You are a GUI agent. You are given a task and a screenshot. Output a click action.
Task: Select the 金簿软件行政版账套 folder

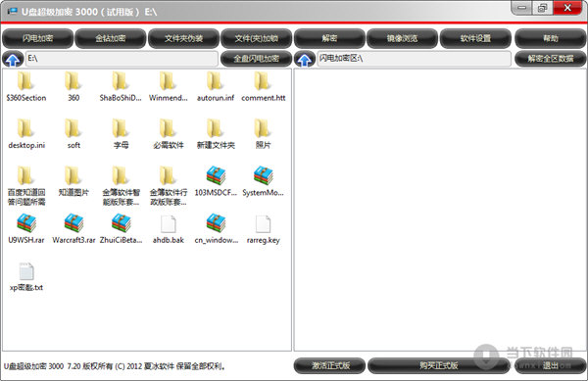[168, 186]
